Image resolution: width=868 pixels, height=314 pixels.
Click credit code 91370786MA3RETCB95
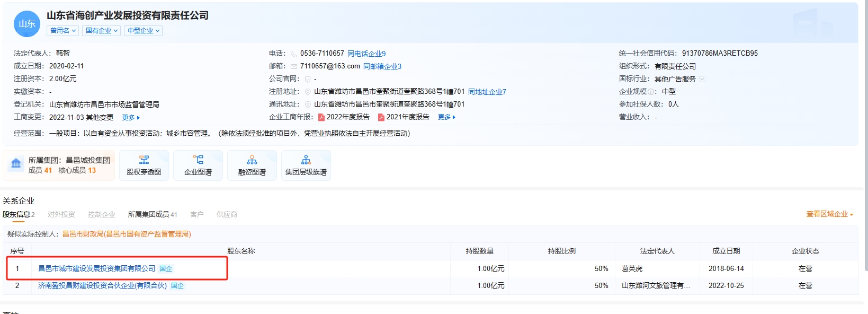point(720,54)
